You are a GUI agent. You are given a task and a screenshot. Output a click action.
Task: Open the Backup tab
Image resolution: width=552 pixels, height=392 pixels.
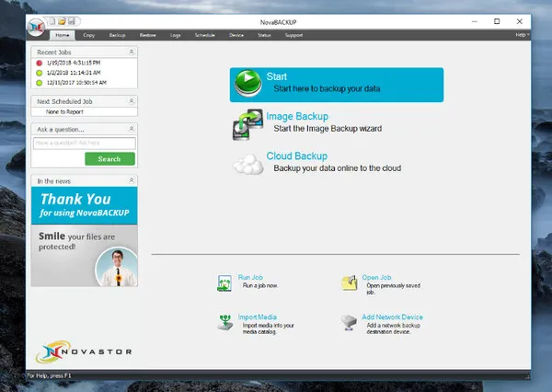point(117,35)
